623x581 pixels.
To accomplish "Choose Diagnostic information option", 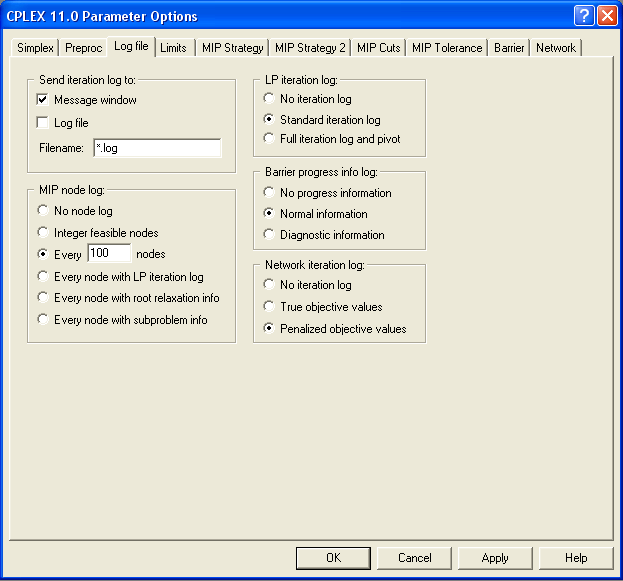I will pos(269,234).
